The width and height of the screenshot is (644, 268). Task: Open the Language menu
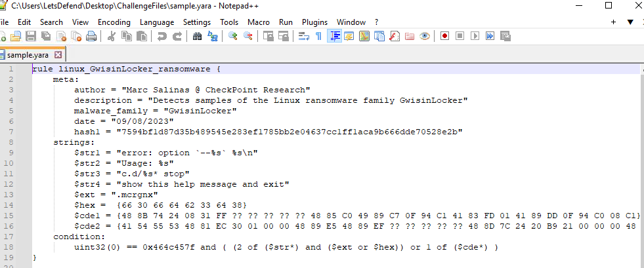157,22
